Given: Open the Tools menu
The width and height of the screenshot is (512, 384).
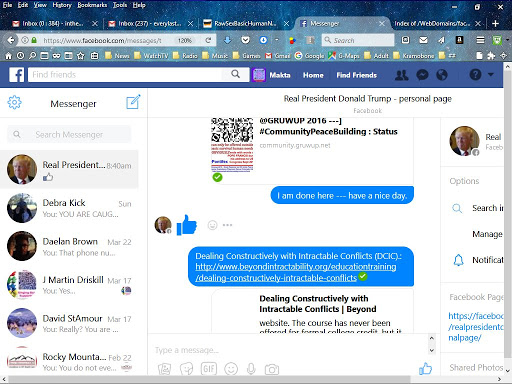Looking at the screenshot, I should click(120, 5).
